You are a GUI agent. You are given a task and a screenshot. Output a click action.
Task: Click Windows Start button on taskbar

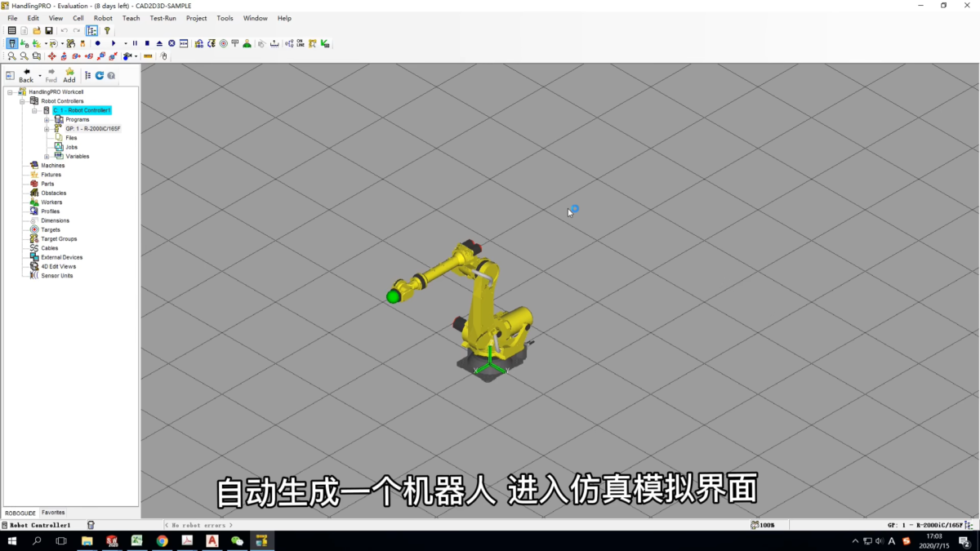click(x=12, y=540)
